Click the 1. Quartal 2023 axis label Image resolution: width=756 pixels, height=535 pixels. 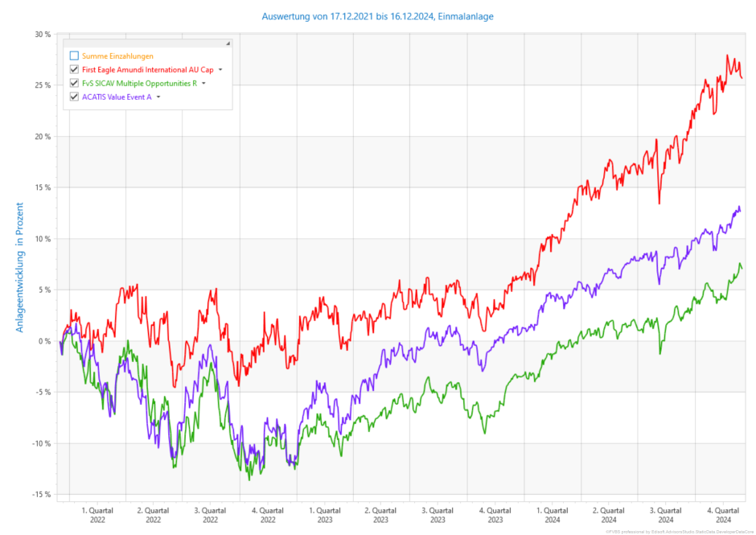point(324,515)
